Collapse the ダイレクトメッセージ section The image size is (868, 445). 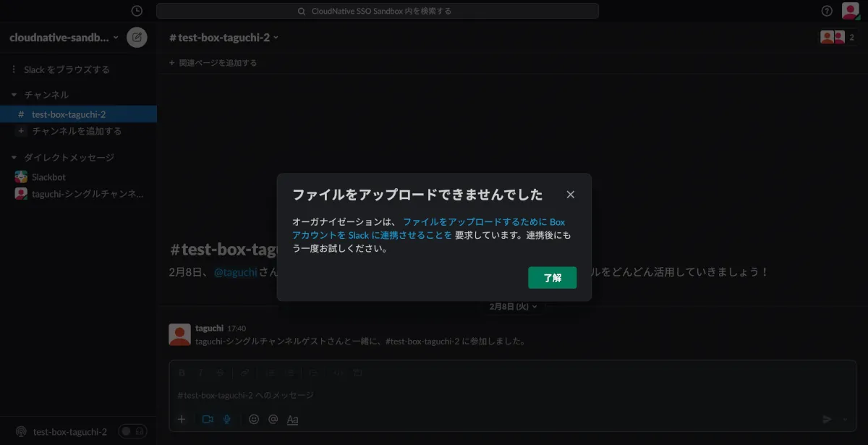click(x=14, y=158)
